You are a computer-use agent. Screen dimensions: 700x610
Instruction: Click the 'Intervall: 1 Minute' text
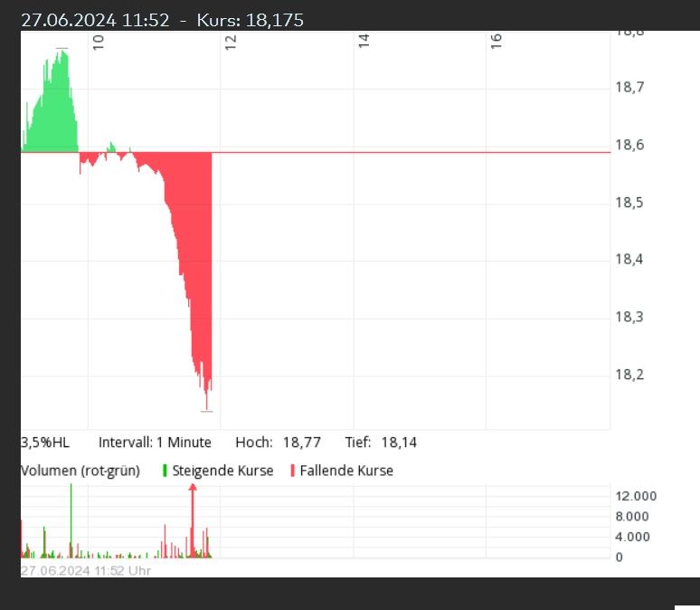click(x=155, y=443)
